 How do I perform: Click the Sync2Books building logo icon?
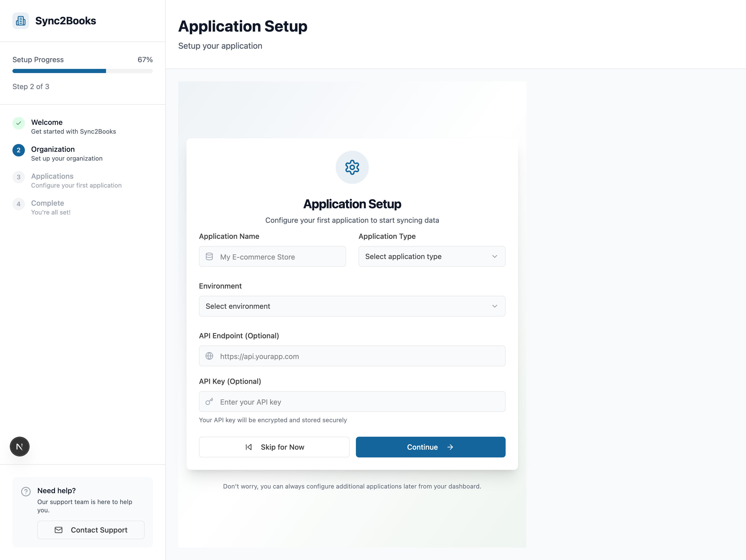pyautogui.click(x=20, y=20)
